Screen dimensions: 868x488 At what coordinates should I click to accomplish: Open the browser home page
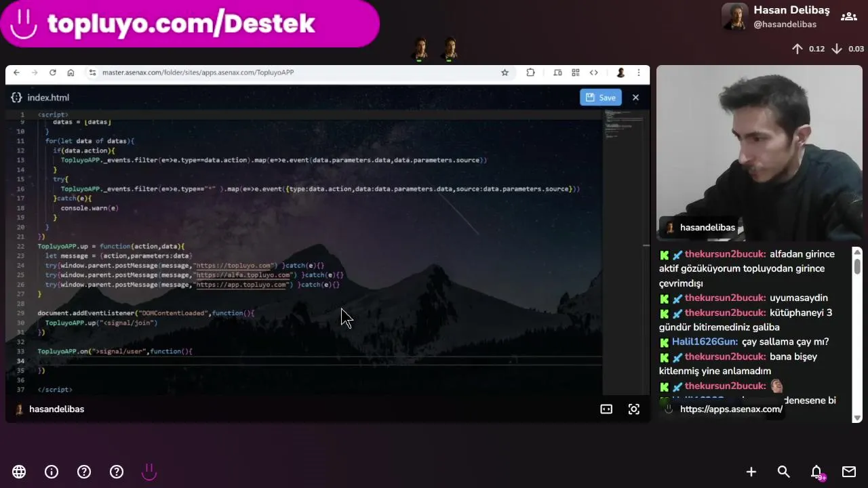pyautogui.click(x=71, y=73)
